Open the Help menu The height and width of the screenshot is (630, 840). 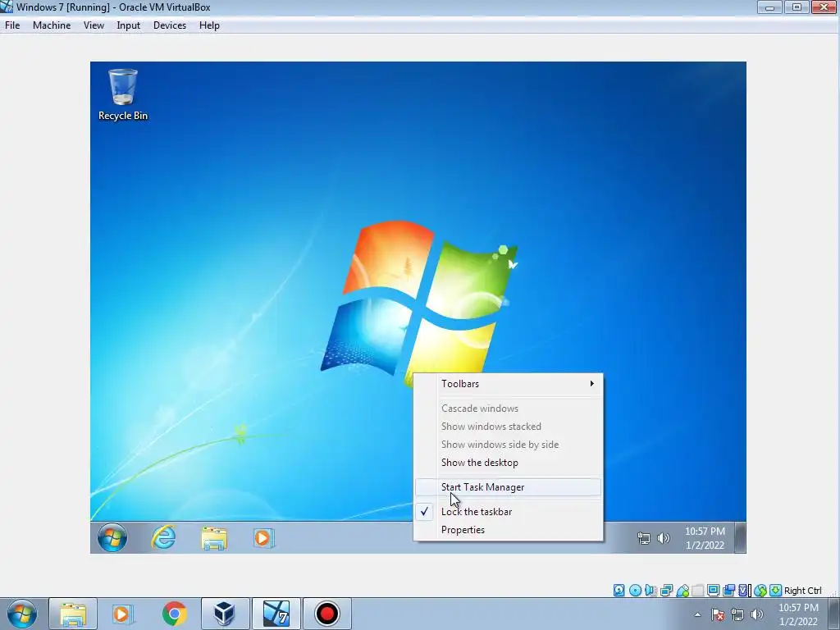[x=209, y=25]
